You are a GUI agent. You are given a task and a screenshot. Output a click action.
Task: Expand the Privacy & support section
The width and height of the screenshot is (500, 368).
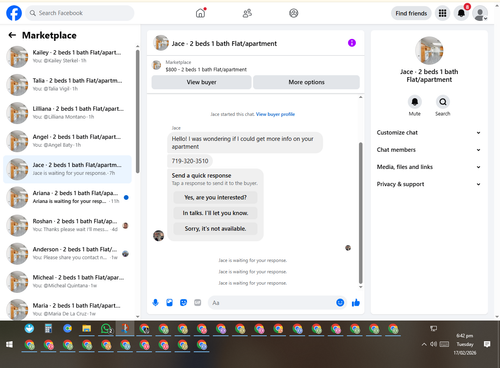[x=429, y=184]
